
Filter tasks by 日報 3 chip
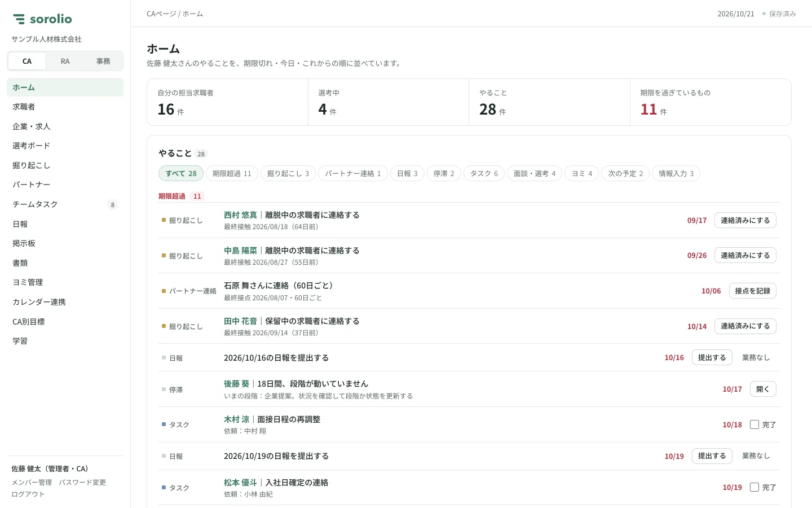[x=407, y=173]
